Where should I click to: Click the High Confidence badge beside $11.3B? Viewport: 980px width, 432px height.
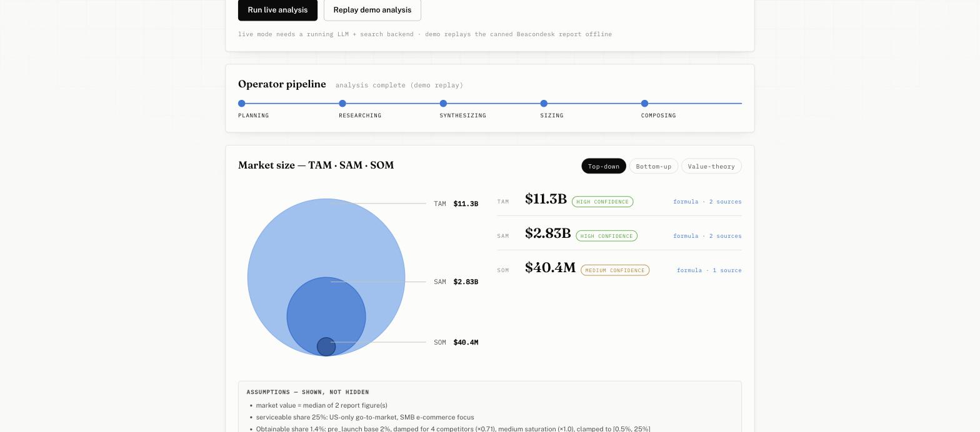coord(602,202)
